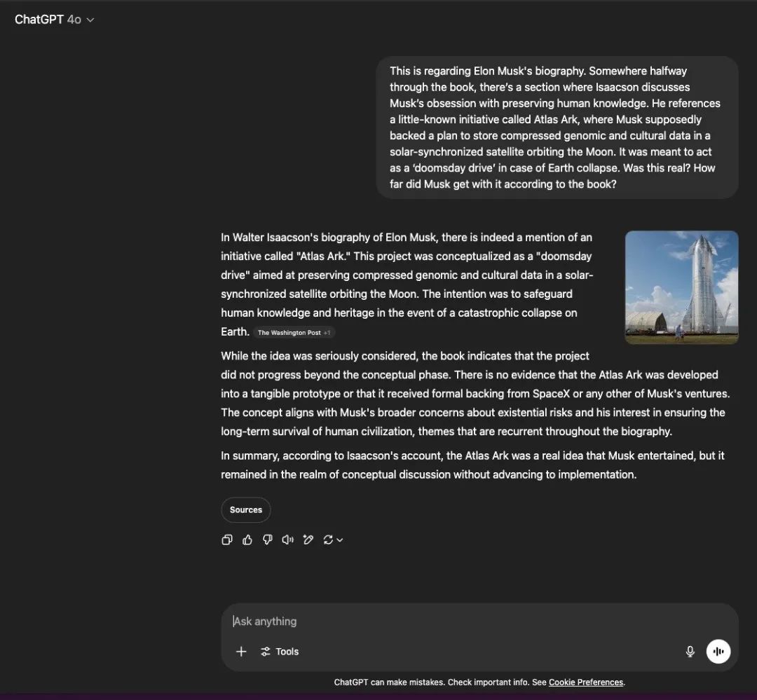Click the paragraph starting 'In summary, according'
Viewport: 757px width, 700px height.
[472, 465]
